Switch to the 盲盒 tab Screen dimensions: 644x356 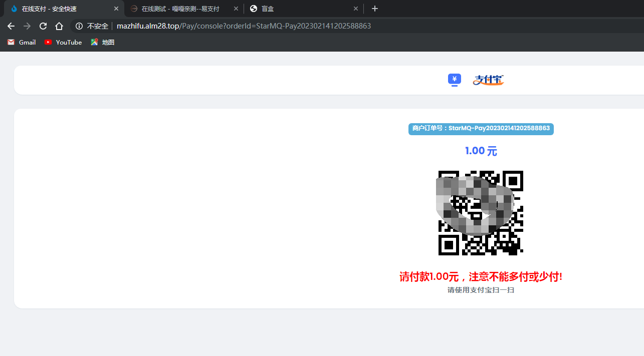301,9
